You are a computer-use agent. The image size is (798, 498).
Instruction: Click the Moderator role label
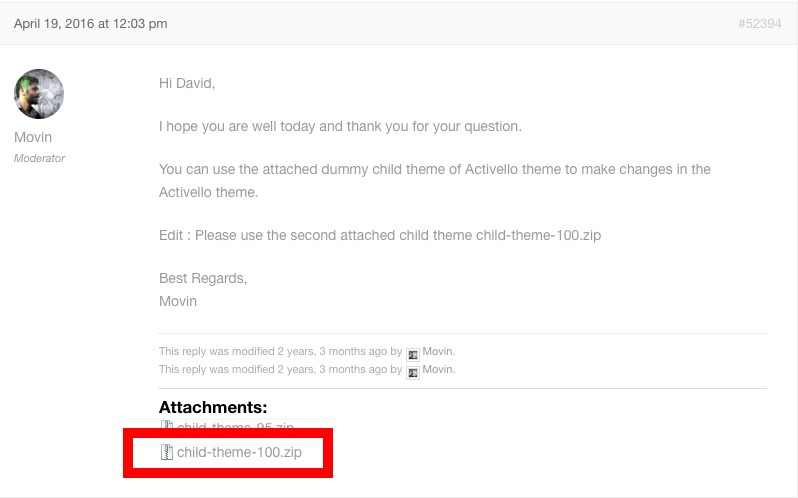40,158
